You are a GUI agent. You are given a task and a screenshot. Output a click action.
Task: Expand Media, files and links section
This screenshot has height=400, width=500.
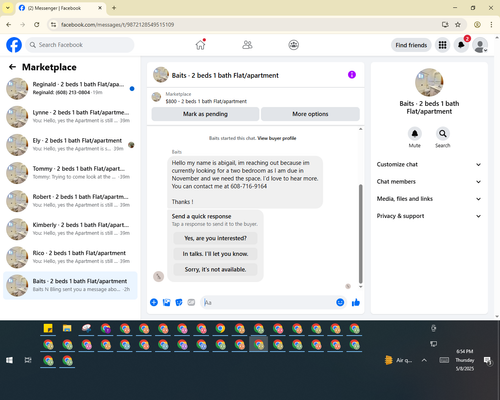[429, 199]
